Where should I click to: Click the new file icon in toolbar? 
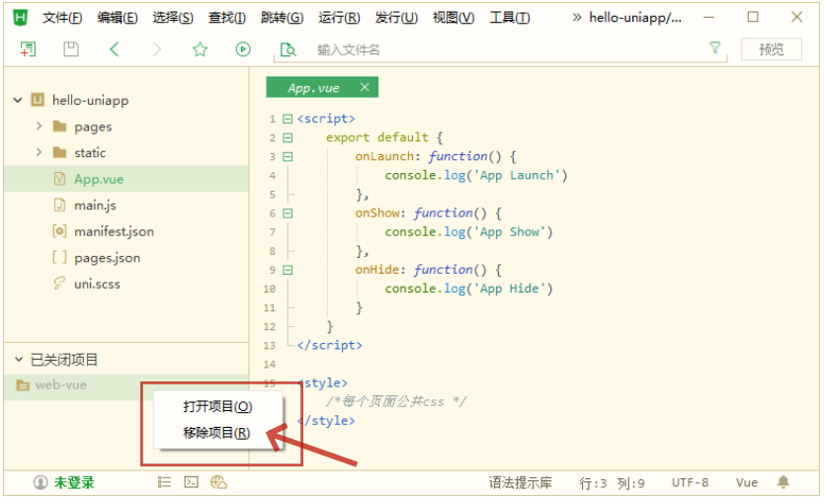(x=28, y=49)
